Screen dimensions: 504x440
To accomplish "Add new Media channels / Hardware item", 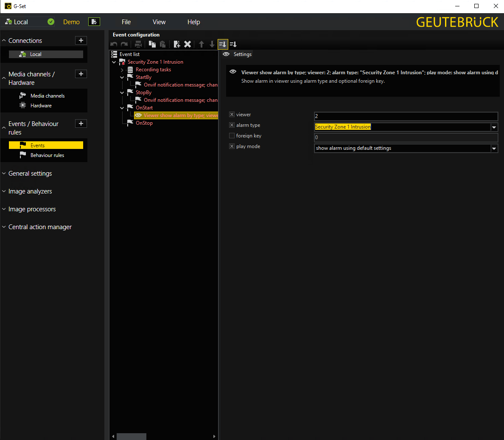I will [81, 74].
